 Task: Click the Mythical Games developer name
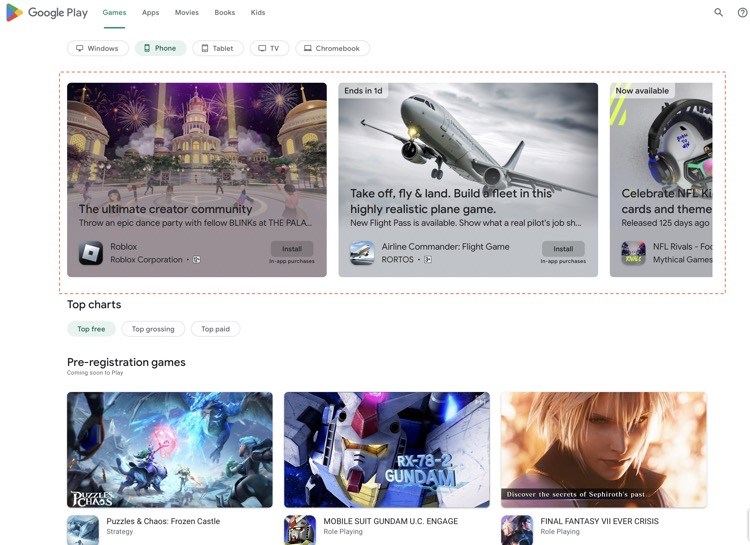click(683, 260)
